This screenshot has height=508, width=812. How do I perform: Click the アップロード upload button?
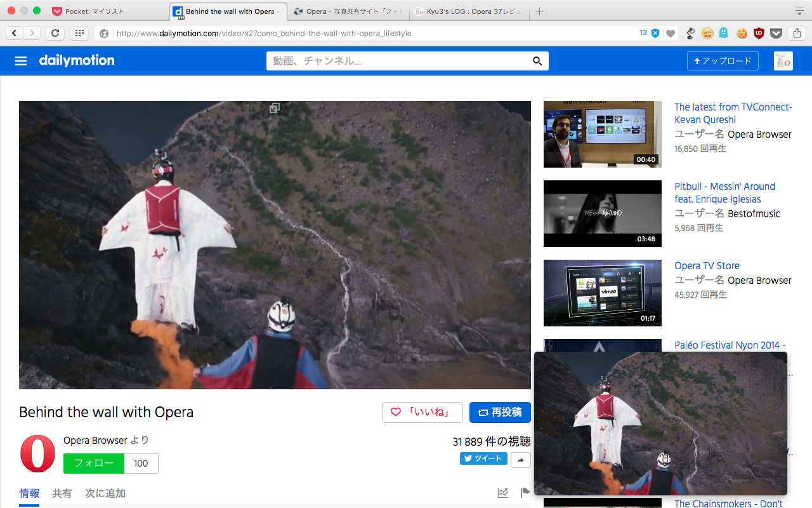click(x=723, y=61)
